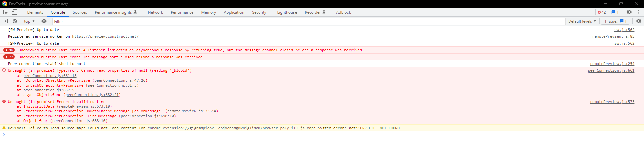Create live expression eye icon
Image resolution: width=644 pixels, height=145 pixels.
pos(44,21)
